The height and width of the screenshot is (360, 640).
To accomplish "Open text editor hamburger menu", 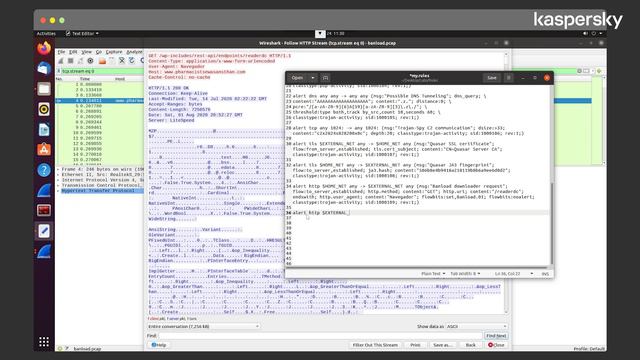I will click(x=509, y=78).
